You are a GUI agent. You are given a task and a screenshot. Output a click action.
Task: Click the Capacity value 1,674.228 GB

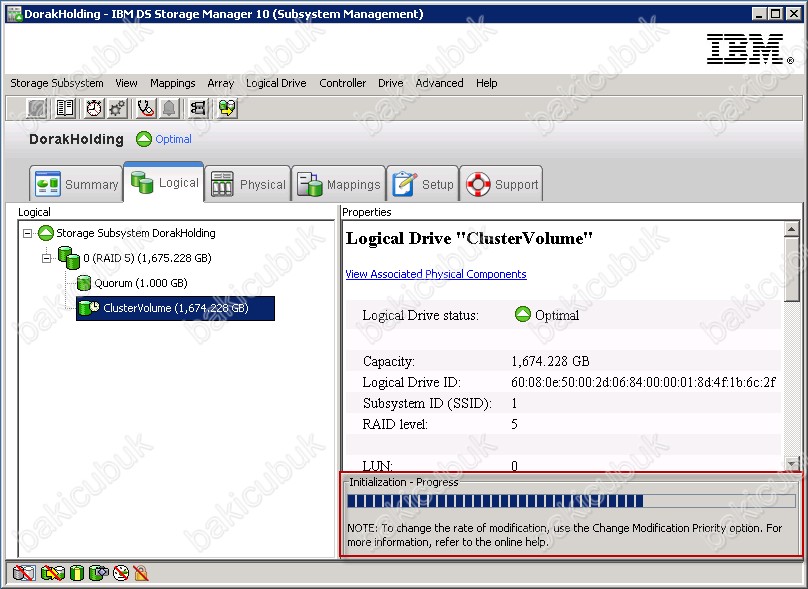pos(550,361)
